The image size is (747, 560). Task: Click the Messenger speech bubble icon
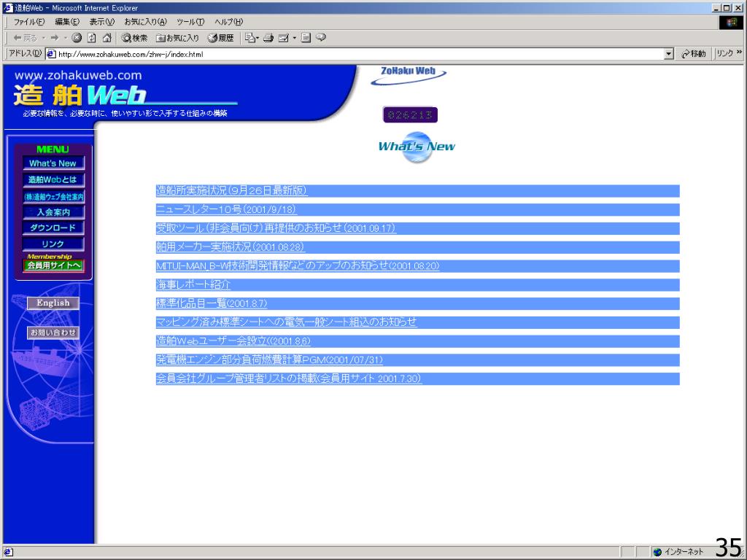pyautogui.click(x=321, y=37)
